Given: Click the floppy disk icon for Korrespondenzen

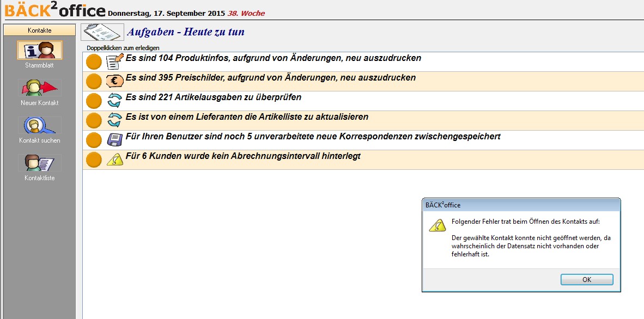Looking at the screenshot, I should click(x=115, y=140).
